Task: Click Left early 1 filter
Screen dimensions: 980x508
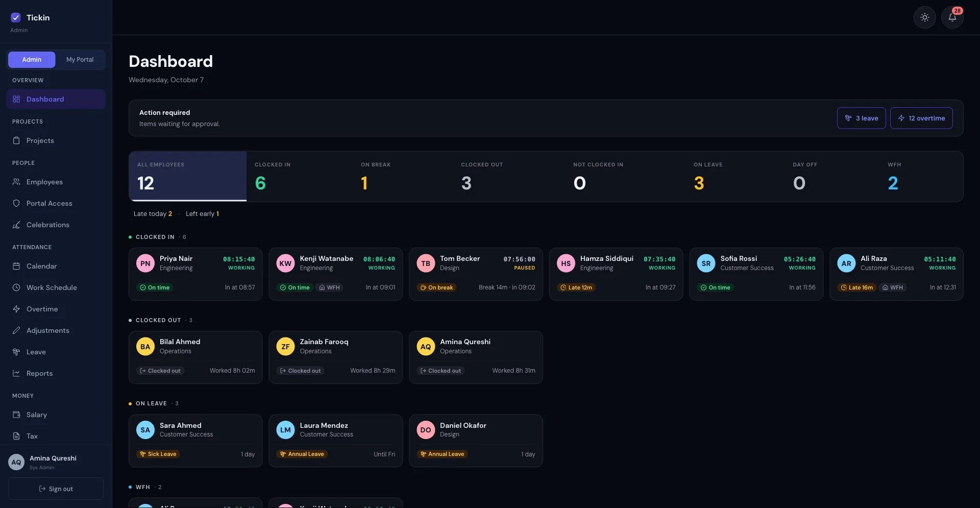Action: (x=202, y=214)
